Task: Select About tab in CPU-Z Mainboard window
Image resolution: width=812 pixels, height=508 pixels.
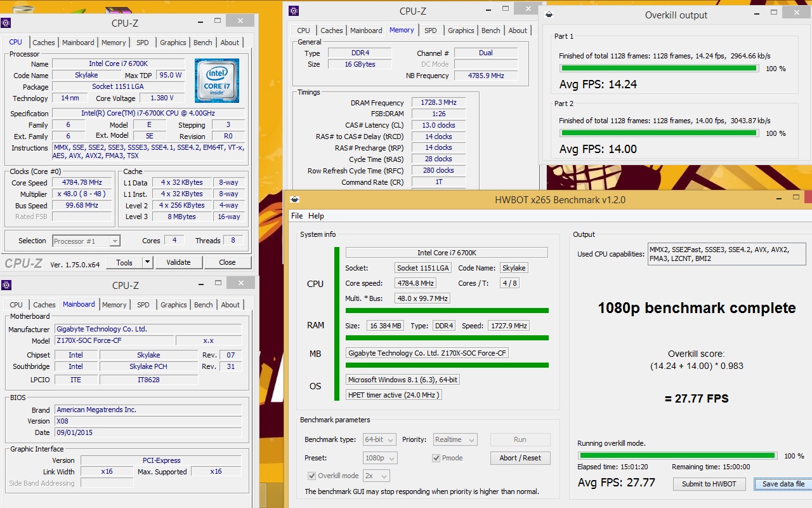Action: (230, 305)
